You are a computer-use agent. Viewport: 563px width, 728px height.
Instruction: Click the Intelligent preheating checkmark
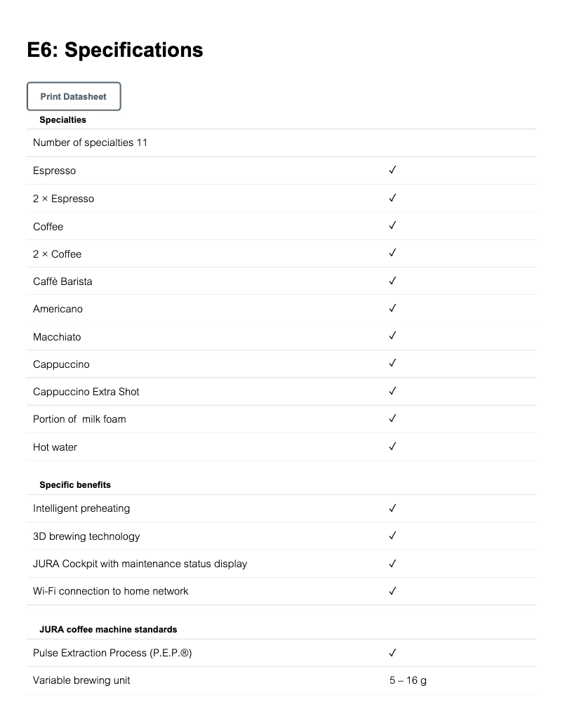(x=393, y=508)
